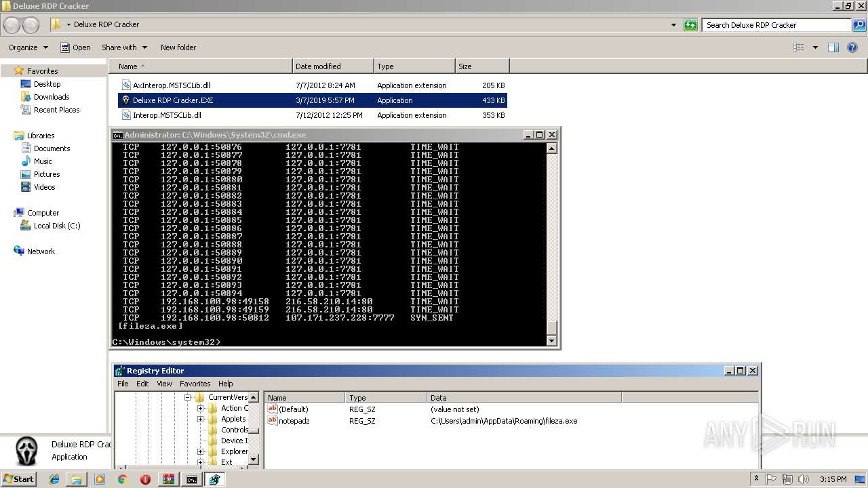Click cmd window scrollbar up arrow
The width and height of the screenshot is (868, 488).
(x=552, y=148)
